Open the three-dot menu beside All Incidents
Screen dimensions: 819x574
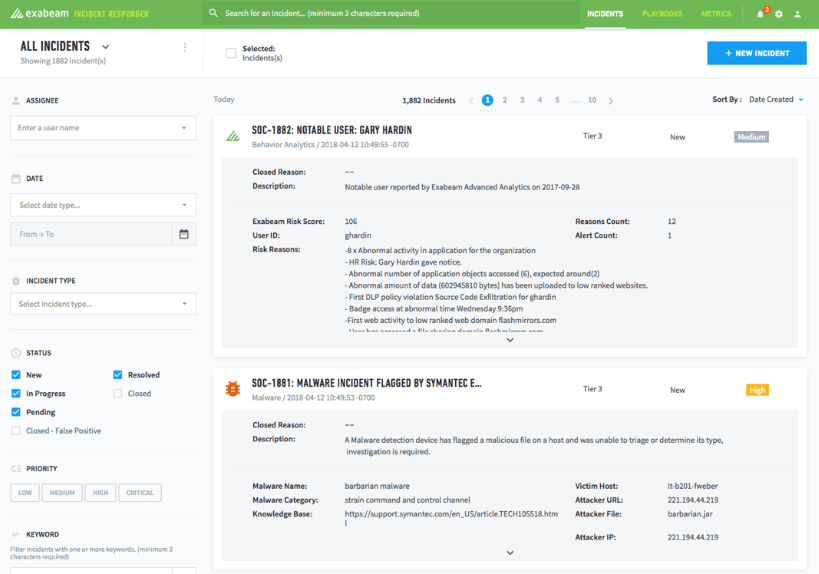coord(185,48)
